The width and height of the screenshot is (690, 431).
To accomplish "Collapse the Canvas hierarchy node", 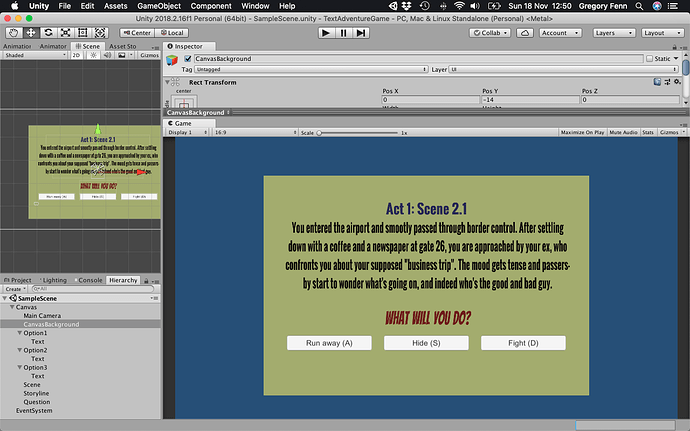I will pyautogui.click(x=12, y=307).
